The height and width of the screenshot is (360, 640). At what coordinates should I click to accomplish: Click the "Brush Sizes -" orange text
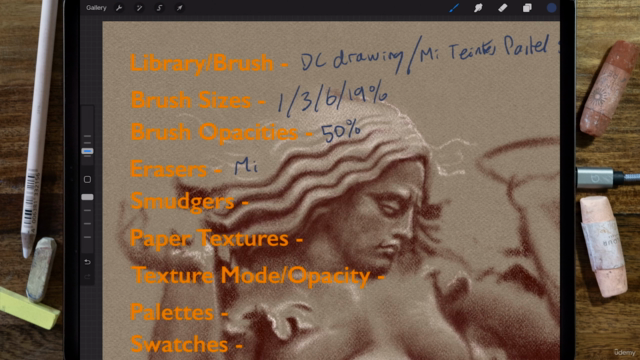[x=198, y=100]
